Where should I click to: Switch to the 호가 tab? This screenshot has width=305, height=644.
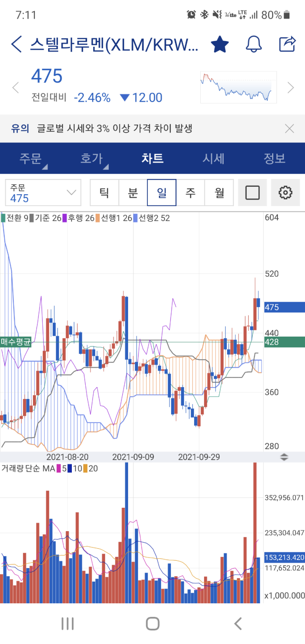point(92,158)
